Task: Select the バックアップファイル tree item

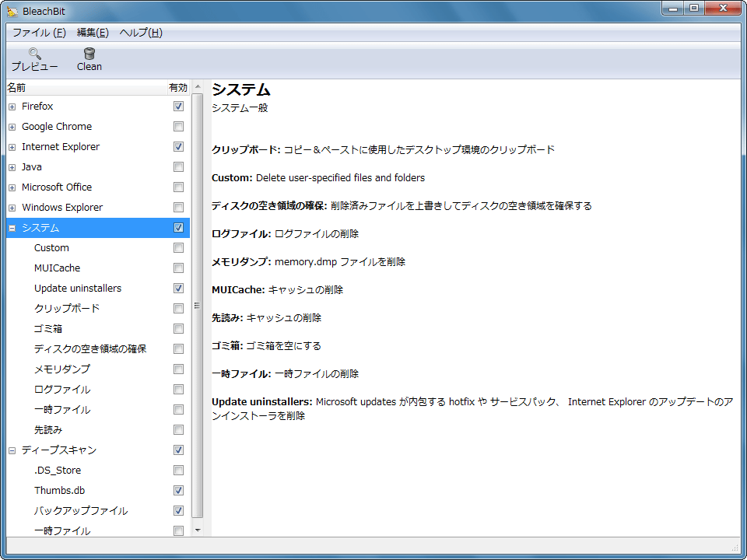Action: pos(81,511)
